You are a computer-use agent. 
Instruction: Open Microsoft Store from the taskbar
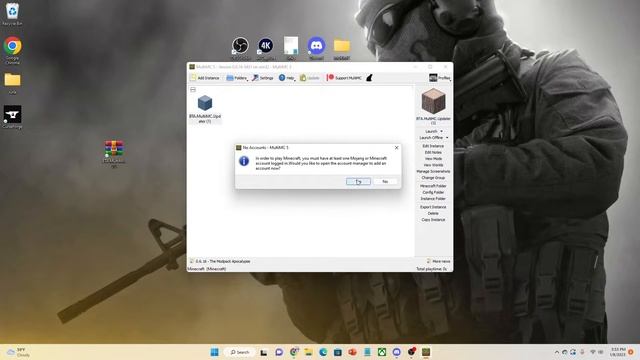338,352
